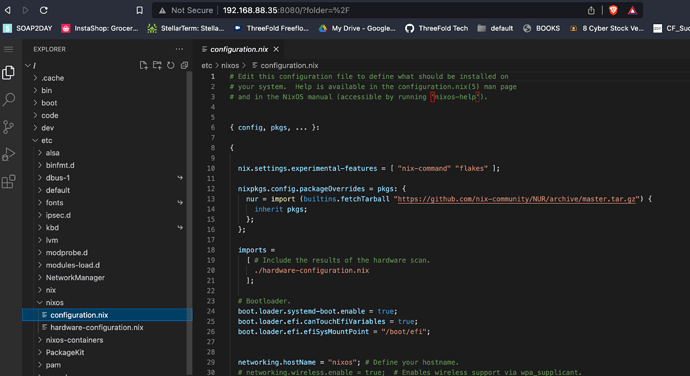Open 8 Cyber Stock bookmark
The height and width of the screenshot is (376, 690).
click(607, 28)
